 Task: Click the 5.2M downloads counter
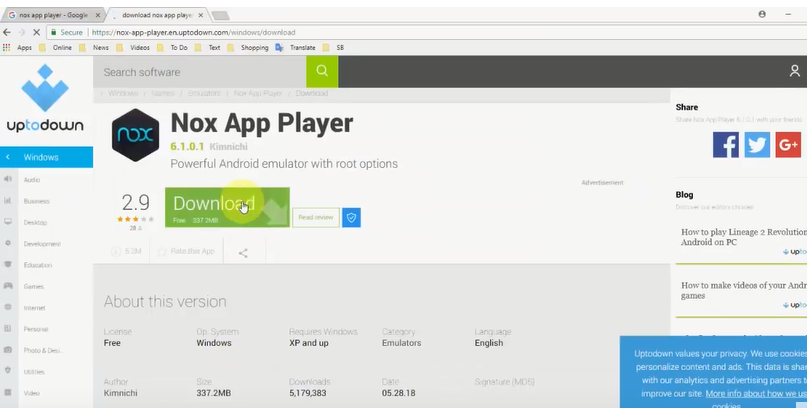[127, 251]
